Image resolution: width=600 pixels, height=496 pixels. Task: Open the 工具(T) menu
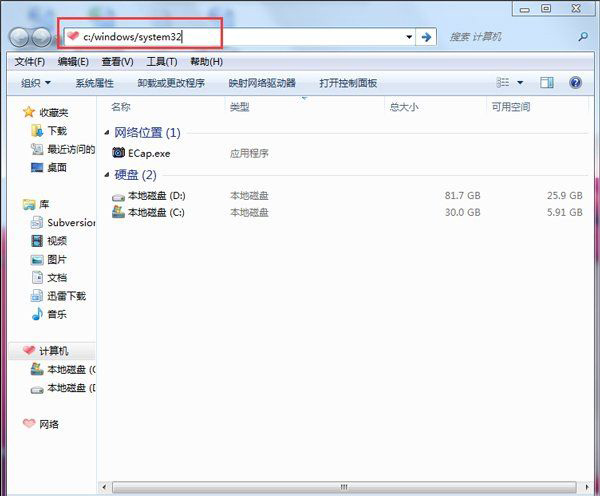click(162, 62)
